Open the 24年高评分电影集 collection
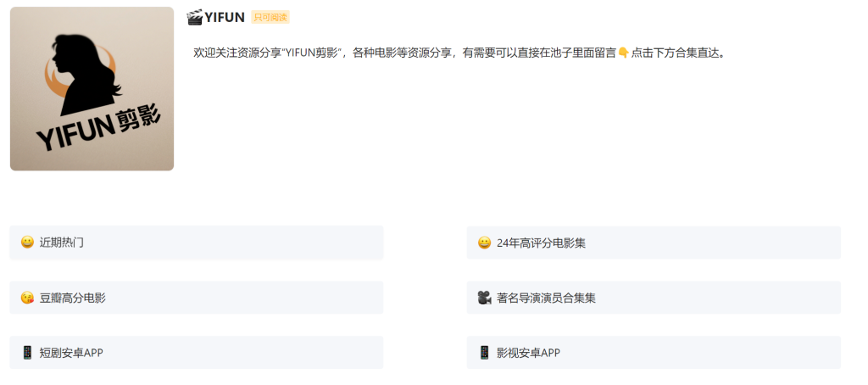Screen dimensions: 868x385 click(x=654, y=243)
